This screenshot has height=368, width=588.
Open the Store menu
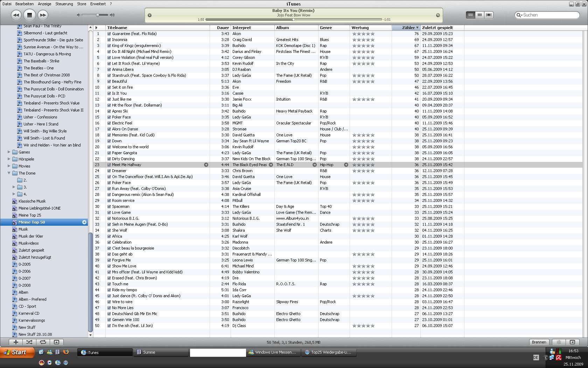[x=82, y=4]
